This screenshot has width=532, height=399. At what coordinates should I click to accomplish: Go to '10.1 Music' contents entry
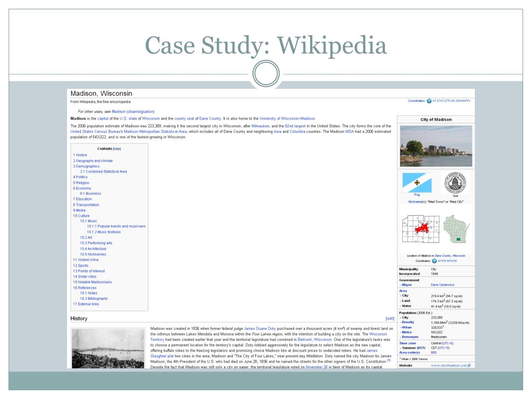88,221
